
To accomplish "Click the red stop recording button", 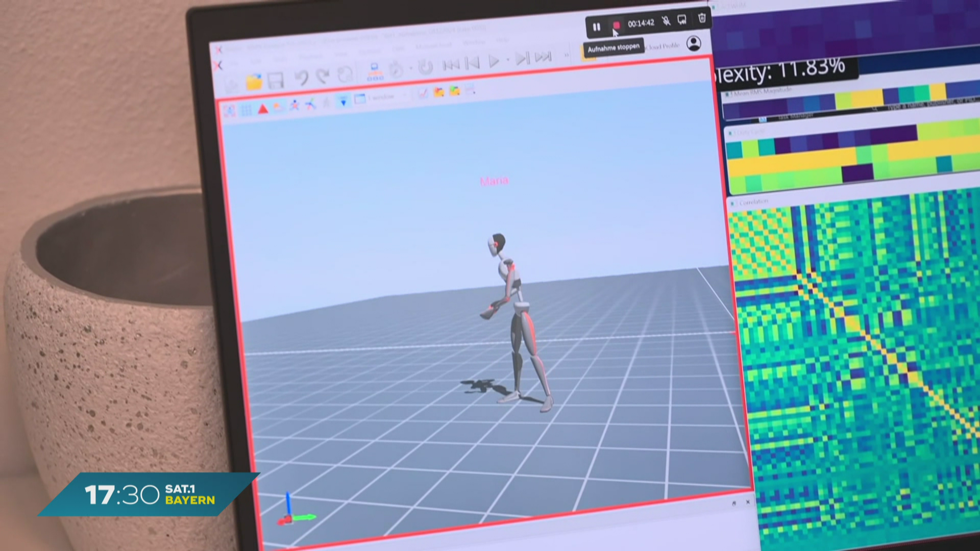I will tap(616, 25).
